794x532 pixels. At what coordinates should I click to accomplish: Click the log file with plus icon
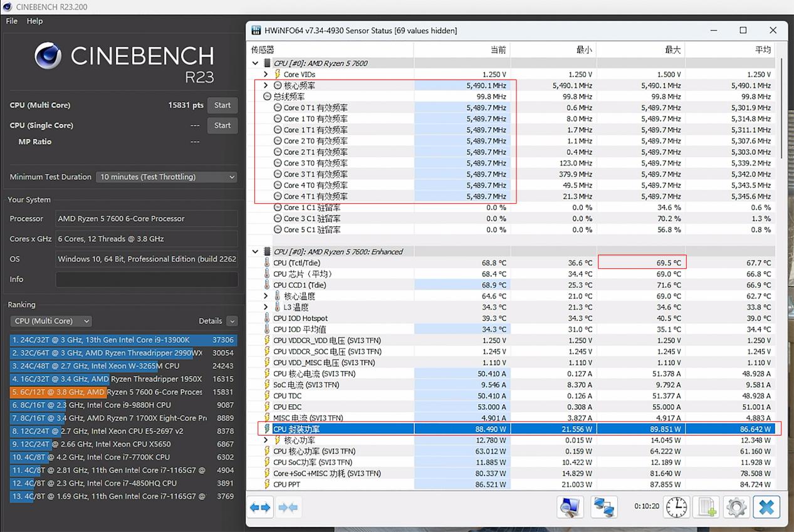coord(707,507)
